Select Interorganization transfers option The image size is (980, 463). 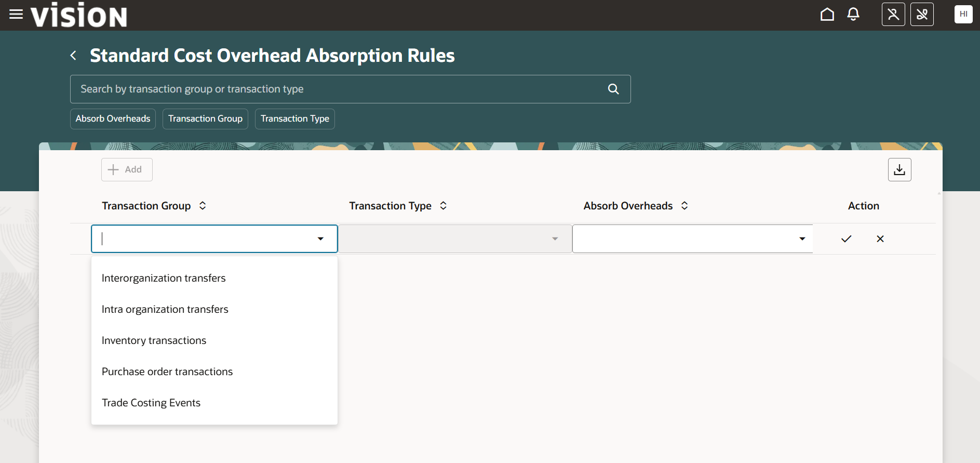214,278
